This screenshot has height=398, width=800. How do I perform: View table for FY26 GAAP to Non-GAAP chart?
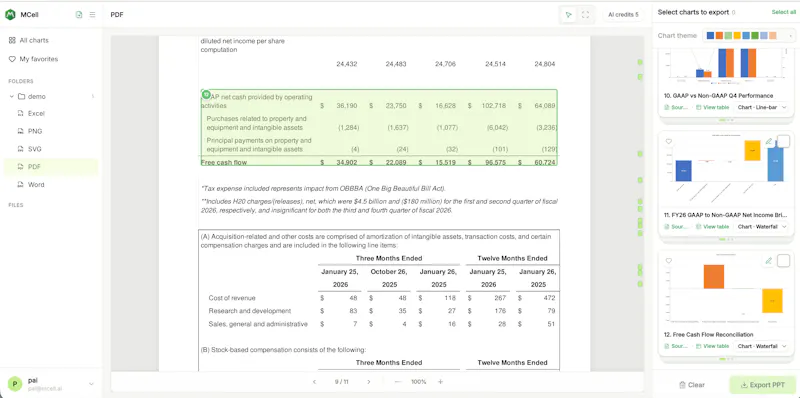click(713, 227)
